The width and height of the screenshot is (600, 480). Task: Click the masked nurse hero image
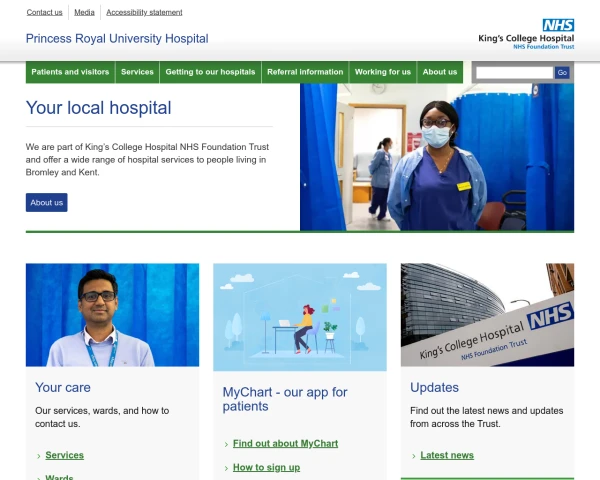437,157
